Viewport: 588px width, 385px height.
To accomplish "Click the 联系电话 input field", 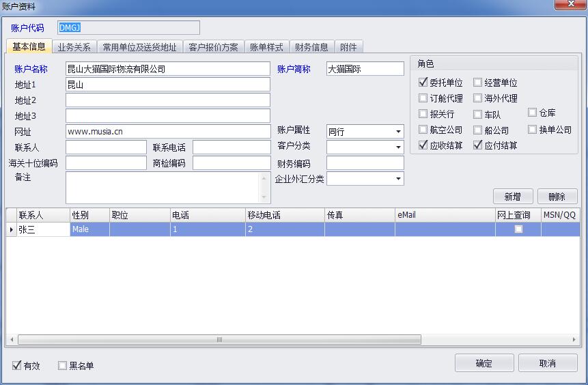I will tap(232, 147).
